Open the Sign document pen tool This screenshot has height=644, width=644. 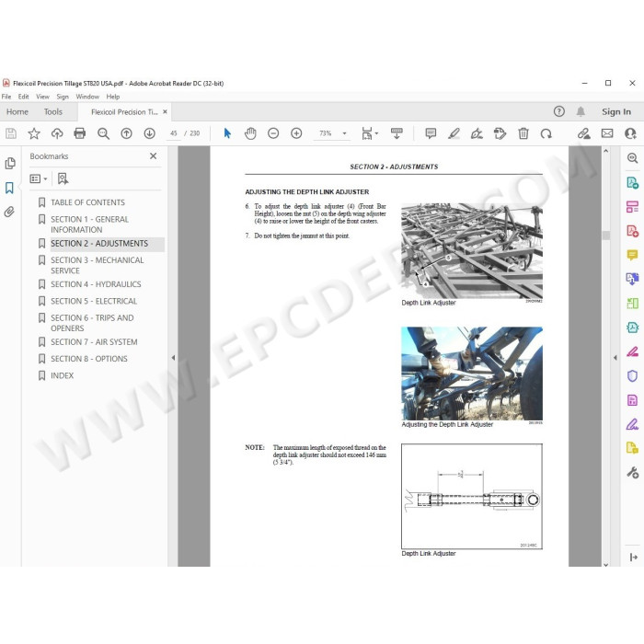tap(477, 133)
